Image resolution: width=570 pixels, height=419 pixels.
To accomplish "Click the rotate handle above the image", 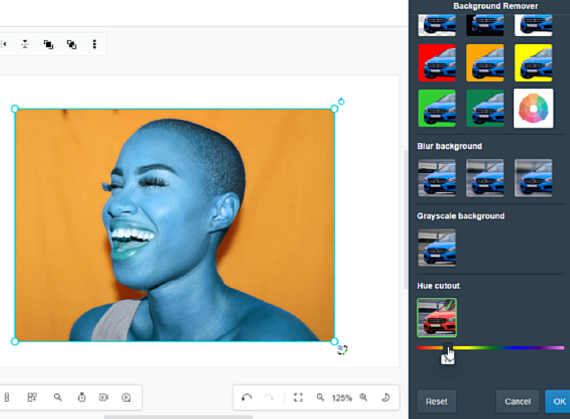I will [x=341, y=101].
